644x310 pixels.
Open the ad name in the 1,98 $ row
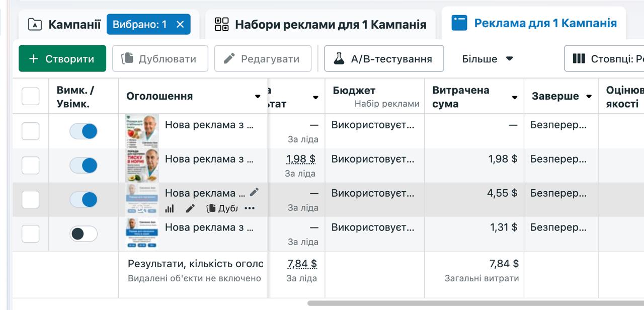(x=209, y=159)
